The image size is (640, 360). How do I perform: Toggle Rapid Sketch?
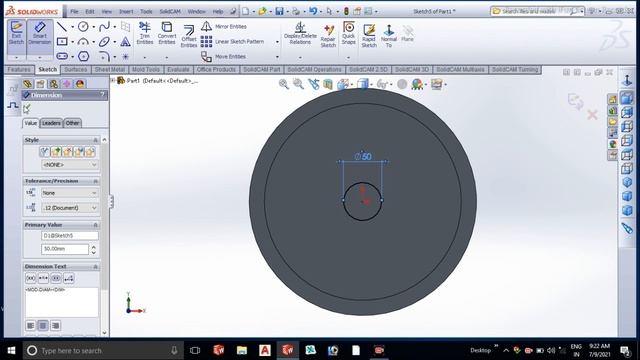[369, 36]
